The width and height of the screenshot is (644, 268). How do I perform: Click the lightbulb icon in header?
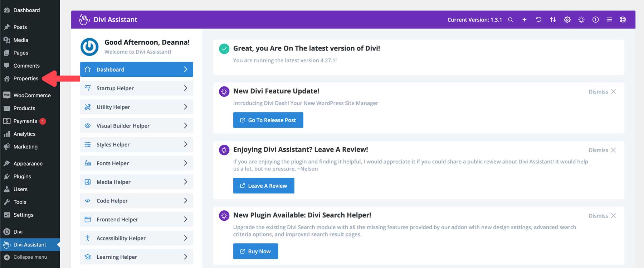click(581, 20)
